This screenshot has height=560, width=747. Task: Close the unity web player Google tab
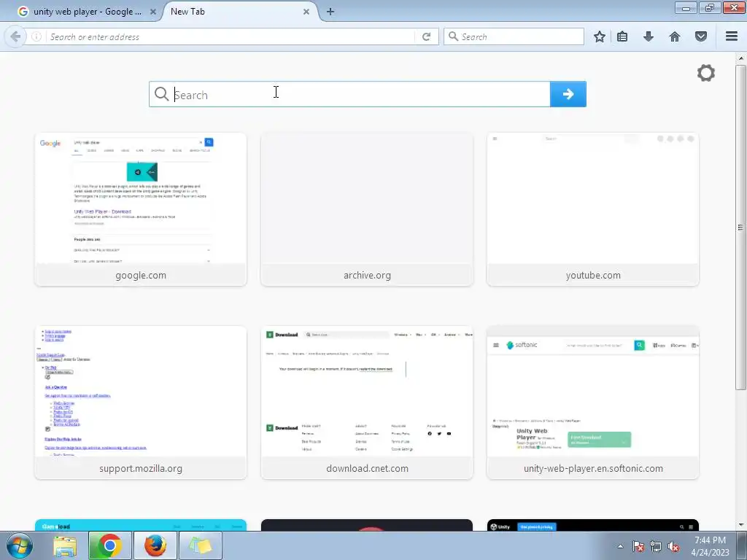coord(153,12)
